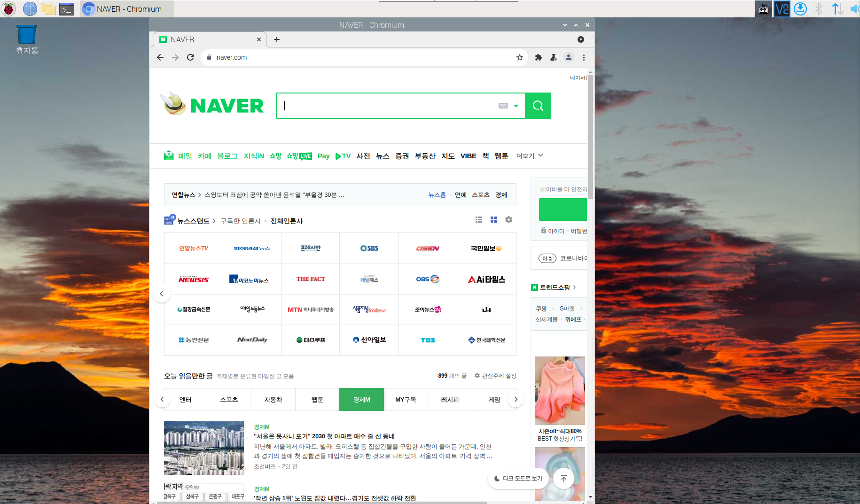Screen dimensions: 860x504
Task: Select the 웹툰 topic tab
Action: pos(317,399)
